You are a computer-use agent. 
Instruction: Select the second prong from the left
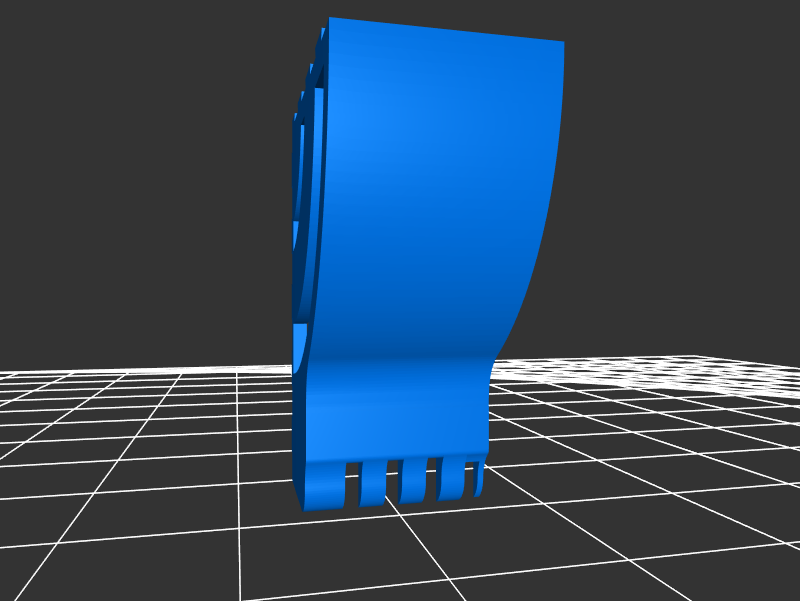click(373, 481)
